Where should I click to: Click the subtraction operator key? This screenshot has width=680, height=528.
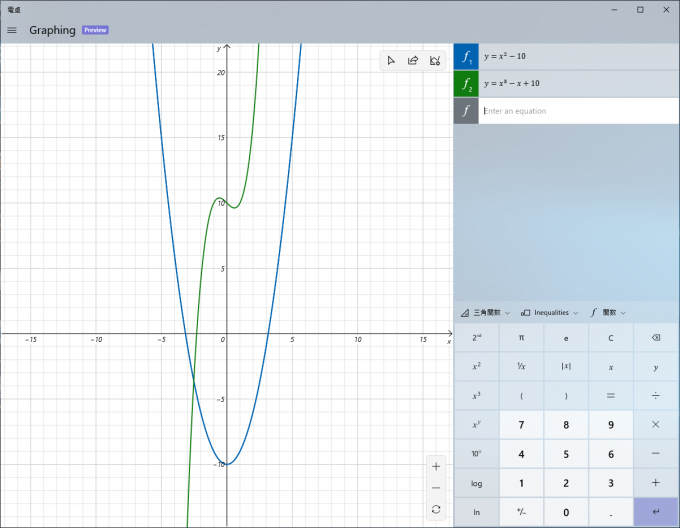(x=656, y=454)
